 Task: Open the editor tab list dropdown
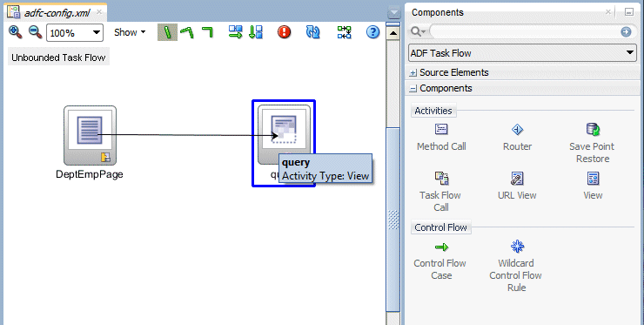coord(394,12)
